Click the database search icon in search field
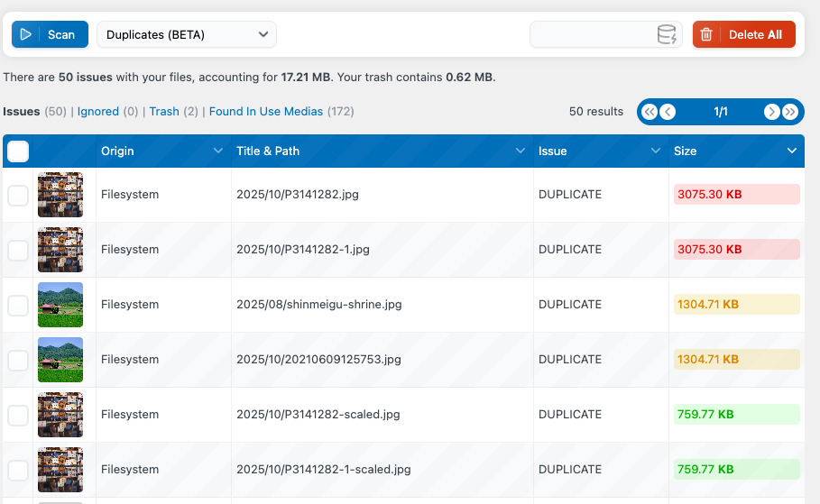Image resolution: width=820 pixels, height=504 pixels. click(x=666, y=35)
